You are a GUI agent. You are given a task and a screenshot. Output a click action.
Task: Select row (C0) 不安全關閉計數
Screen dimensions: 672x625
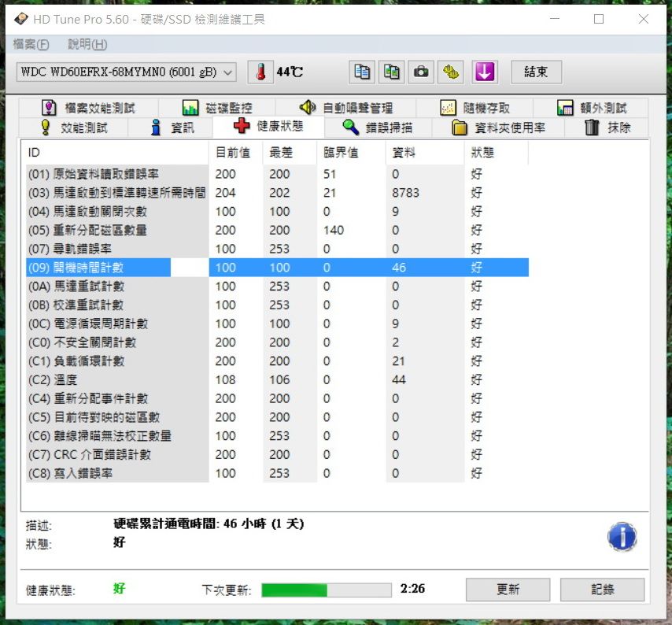[x=277, y=342]
